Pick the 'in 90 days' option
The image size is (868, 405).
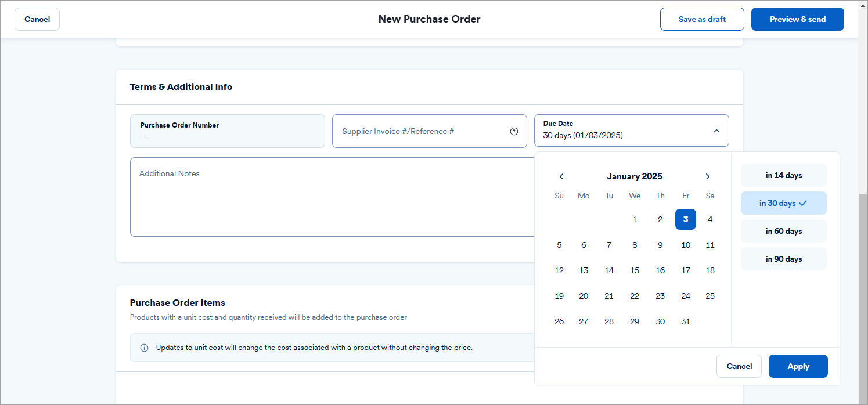(x=783, y=258)
